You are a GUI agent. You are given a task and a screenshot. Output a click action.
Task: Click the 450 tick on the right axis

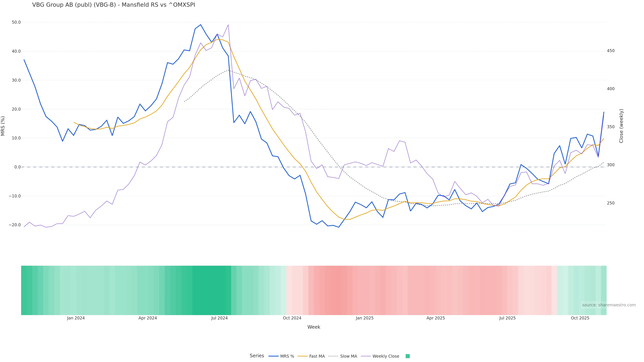[610, 51]
